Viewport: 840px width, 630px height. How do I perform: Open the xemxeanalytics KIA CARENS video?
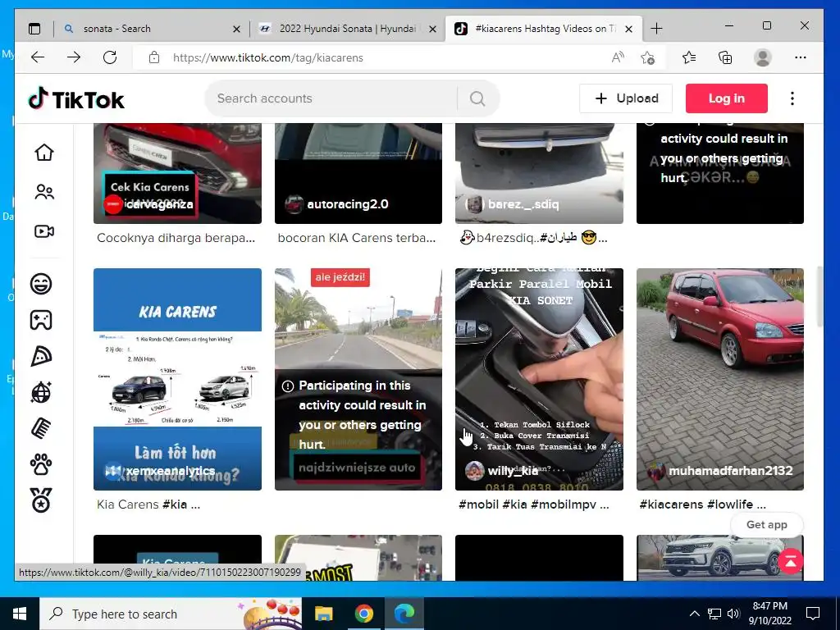coord(177,379)
